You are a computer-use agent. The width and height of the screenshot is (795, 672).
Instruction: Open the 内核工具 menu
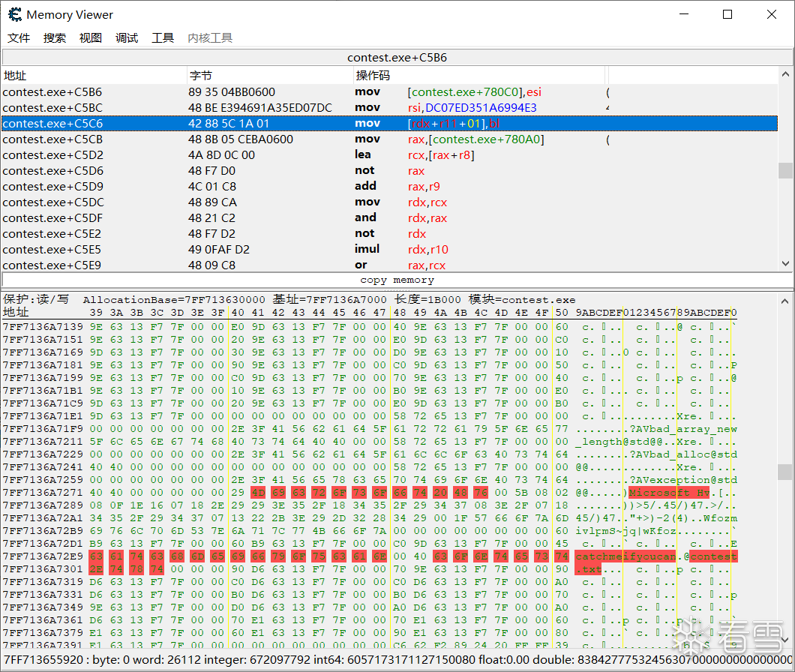[x=209, y=38]
